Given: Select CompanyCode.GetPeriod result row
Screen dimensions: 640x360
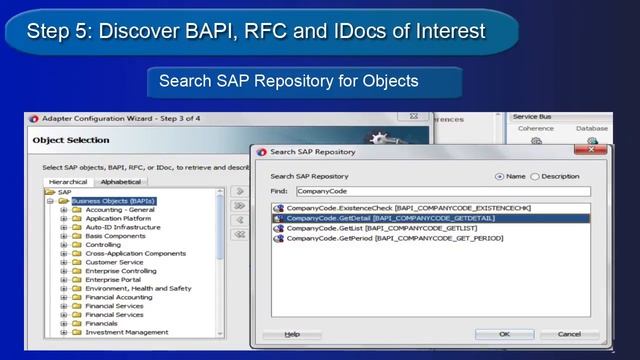Looking at the screenshot, I should coord(431,238).
